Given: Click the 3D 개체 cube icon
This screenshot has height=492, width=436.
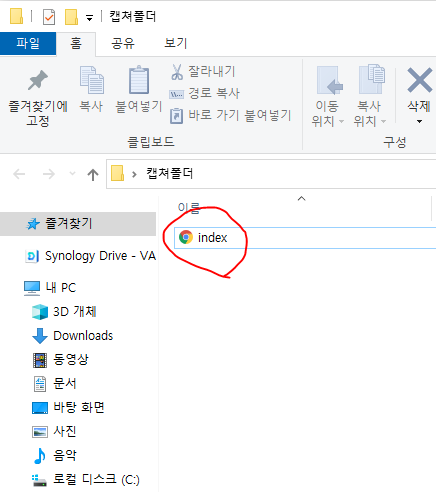Looking at the screenshot, I should (40, 312).
